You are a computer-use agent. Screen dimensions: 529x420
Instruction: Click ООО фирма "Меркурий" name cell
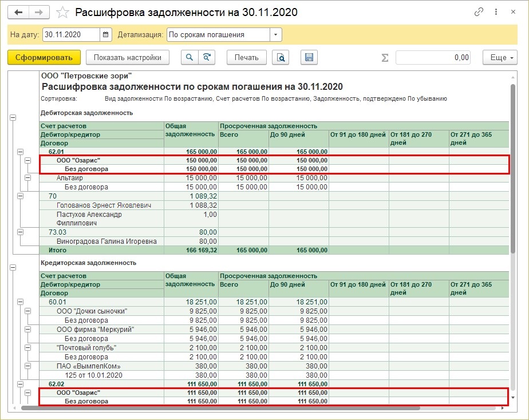(x=101, y=330)
